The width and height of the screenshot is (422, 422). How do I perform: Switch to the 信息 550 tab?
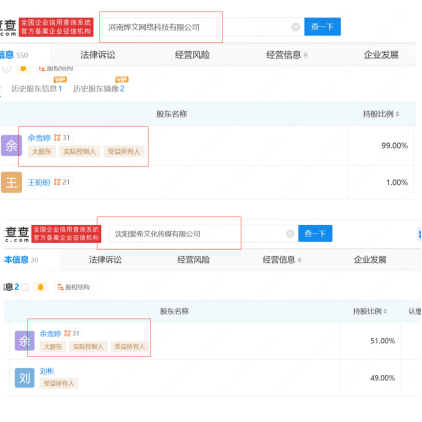click(x=14, y=55)
